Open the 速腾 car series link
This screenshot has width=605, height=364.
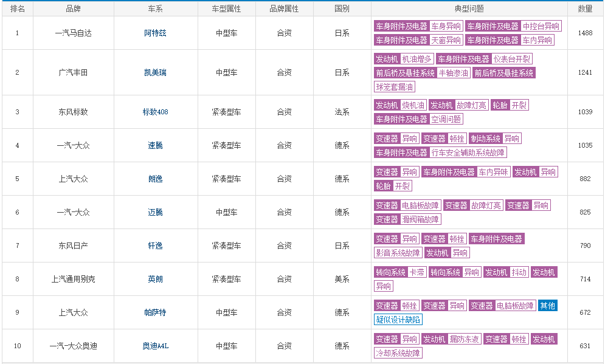pos(154,145)
